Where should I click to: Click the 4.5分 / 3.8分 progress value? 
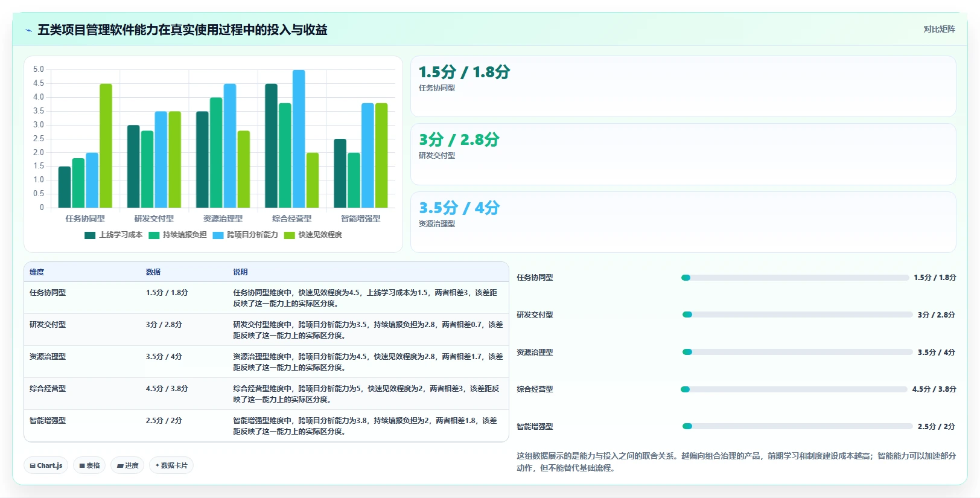pos(934,389)
